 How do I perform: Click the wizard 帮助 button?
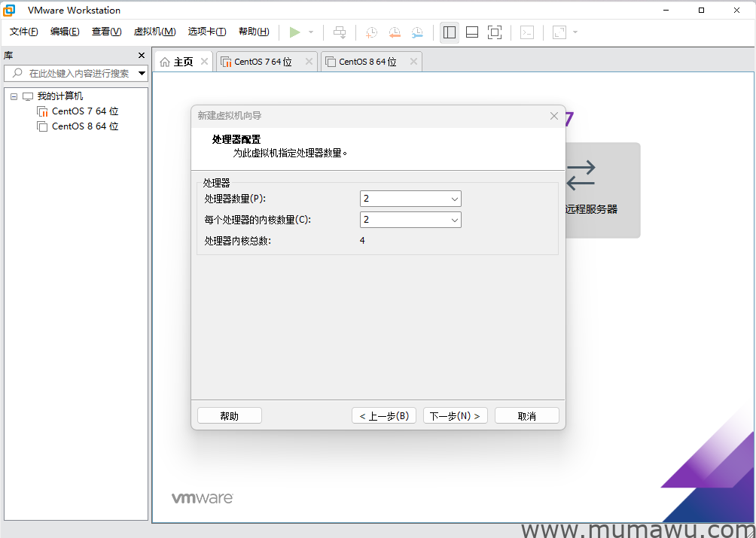229,415
